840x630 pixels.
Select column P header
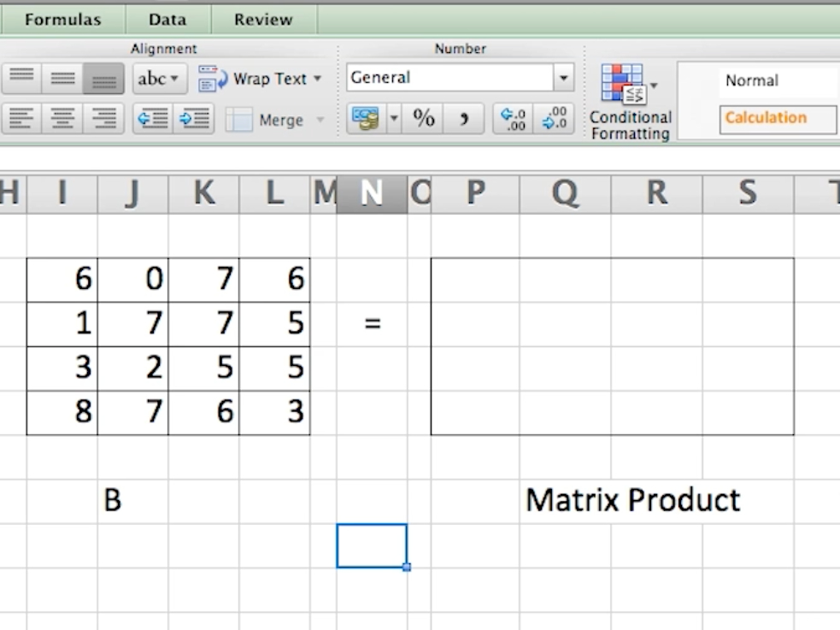pos(475,193)
